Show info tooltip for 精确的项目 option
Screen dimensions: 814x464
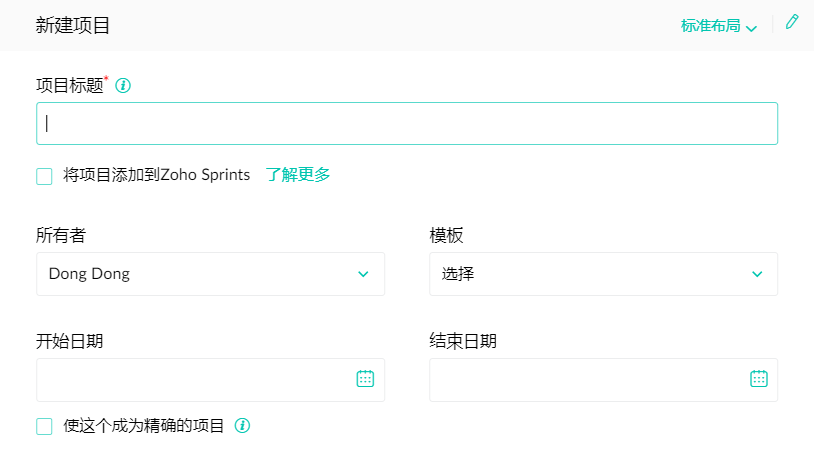(242, 426)
